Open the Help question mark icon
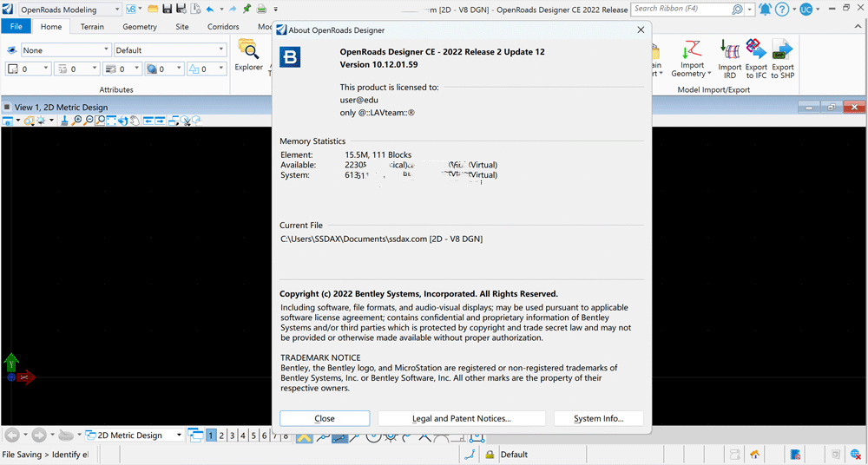The height and width of the screenshot is (465, 868). click(x=781, y=10)
